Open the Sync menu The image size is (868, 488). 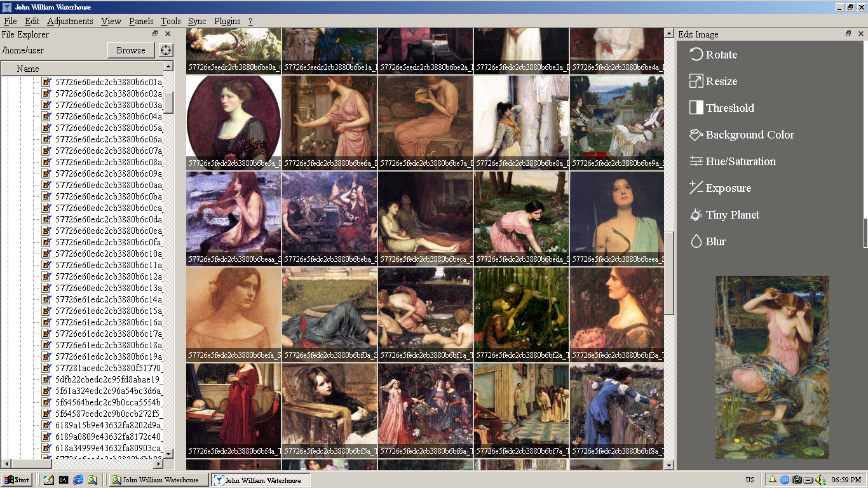point(197,21)
